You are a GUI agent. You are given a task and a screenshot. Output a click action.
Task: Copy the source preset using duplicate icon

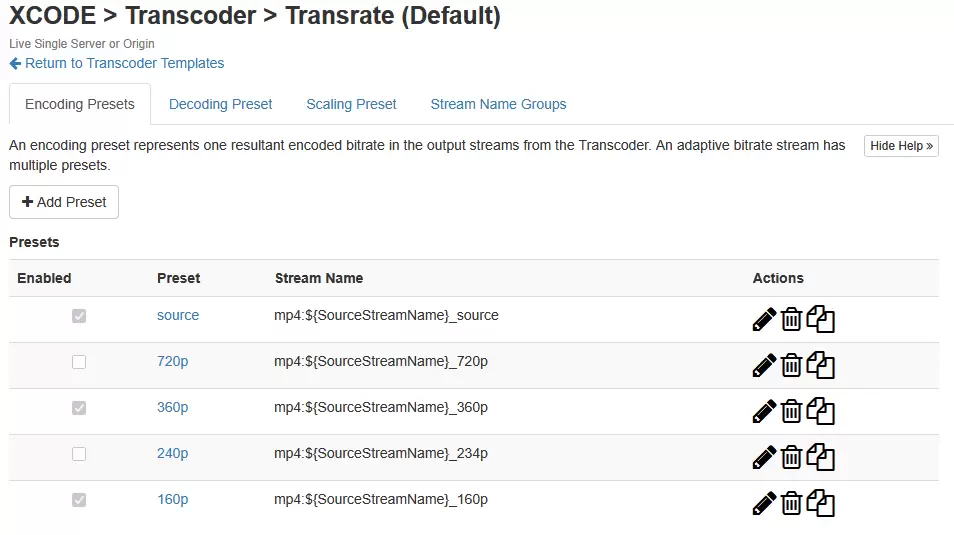[820, 319]
